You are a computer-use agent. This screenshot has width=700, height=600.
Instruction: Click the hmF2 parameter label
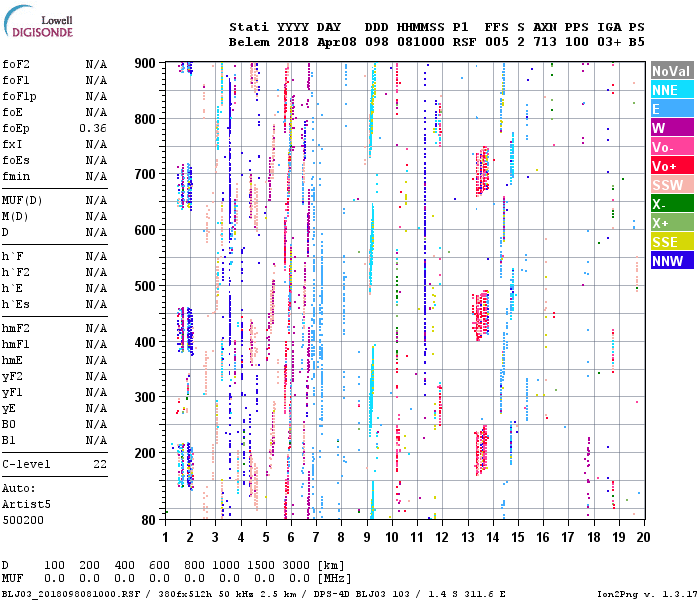click(16, 329)
